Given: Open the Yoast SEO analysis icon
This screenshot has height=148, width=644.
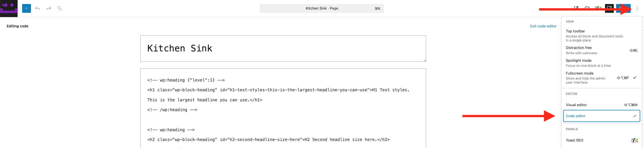Looking at the screenshot, I should (x=597, y=8).
